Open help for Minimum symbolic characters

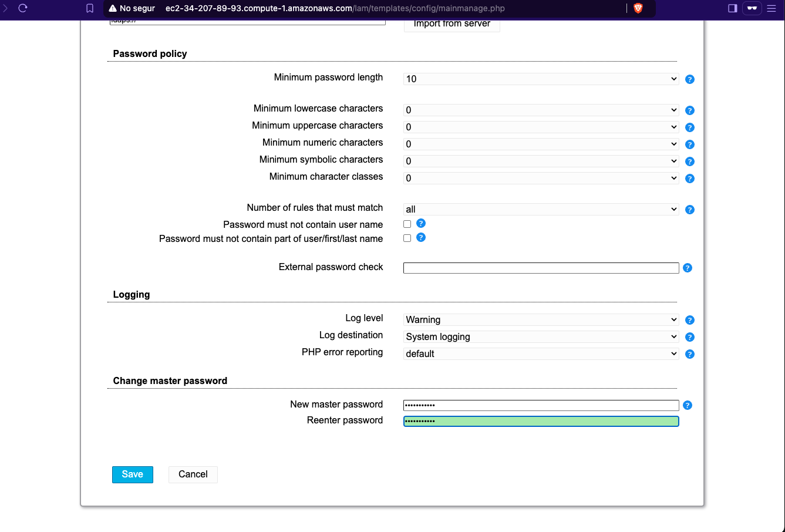click(690, 161)
